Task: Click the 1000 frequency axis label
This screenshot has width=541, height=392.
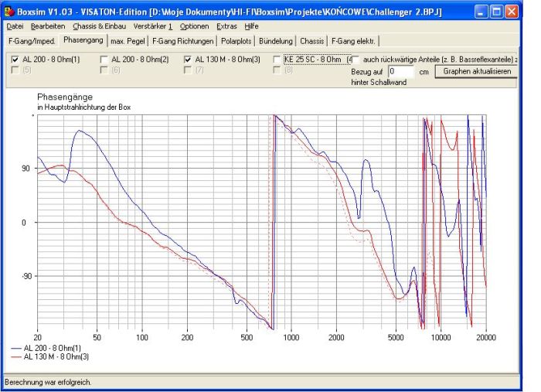Action: coord(291,337)
